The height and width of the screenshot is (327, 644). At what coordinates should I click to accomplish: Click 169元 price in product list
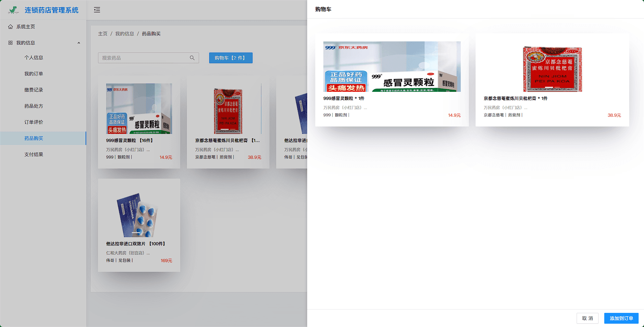point(166,261)
